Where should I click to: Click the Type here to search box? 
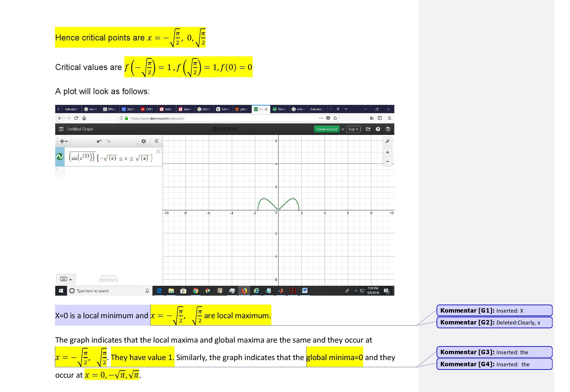(110, 291)
